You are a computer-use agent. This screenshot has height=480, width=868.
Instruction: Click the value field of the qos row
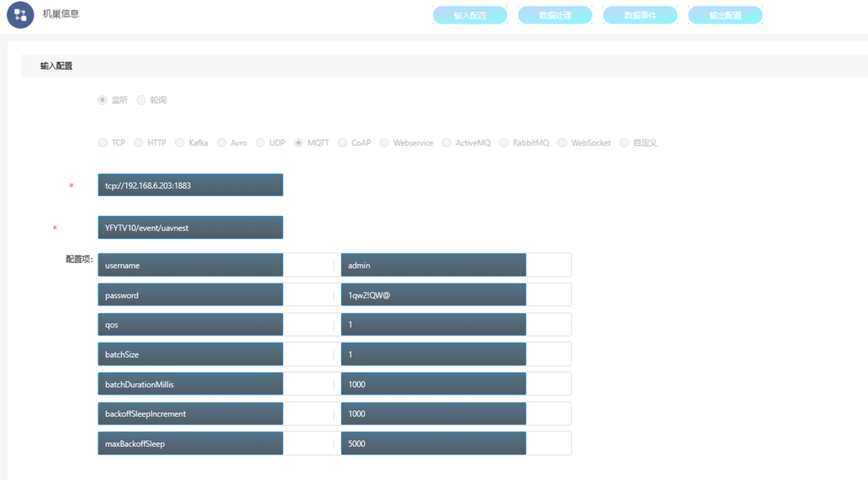tap(433, 325)
